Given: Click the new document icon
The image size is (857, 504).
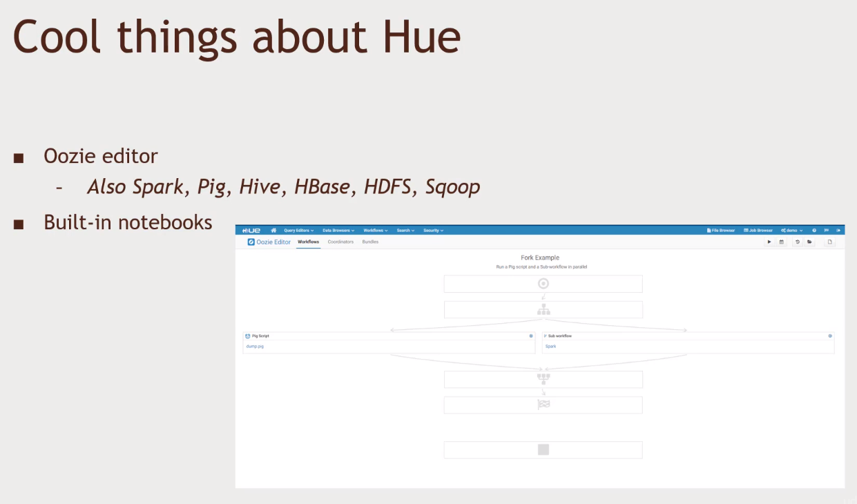Looking at the screenshot, I should coord(830,242).
